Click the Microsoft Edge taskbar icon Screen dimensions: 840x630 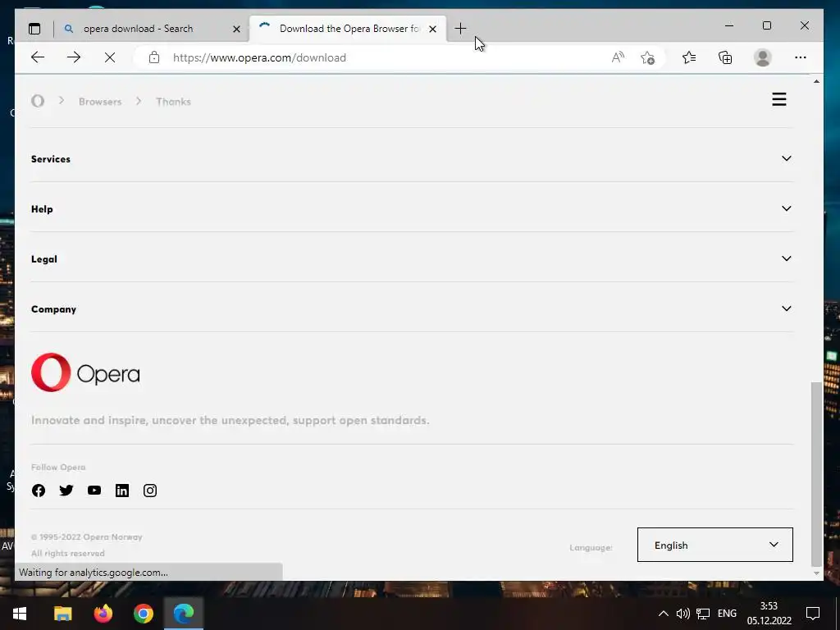183,614
